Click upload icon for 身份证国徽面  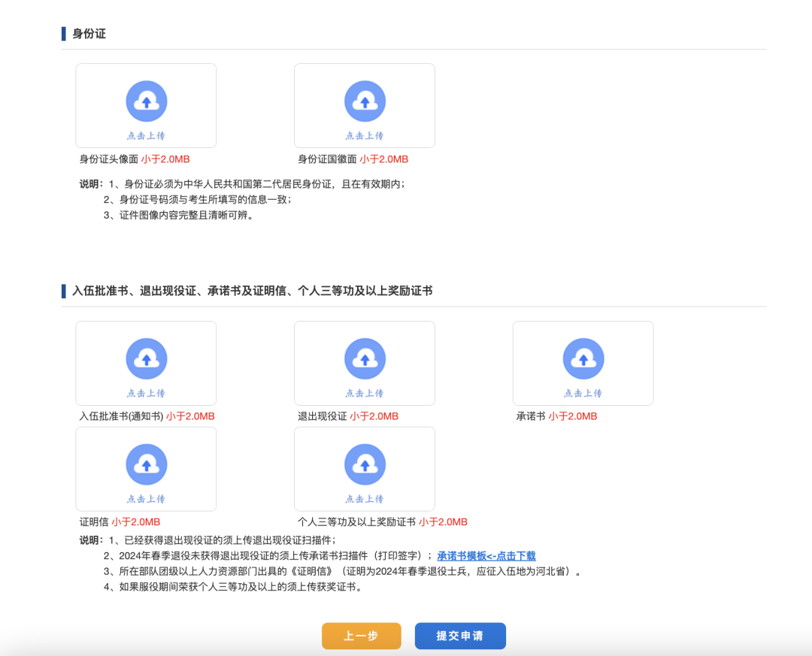coord(365,100)
